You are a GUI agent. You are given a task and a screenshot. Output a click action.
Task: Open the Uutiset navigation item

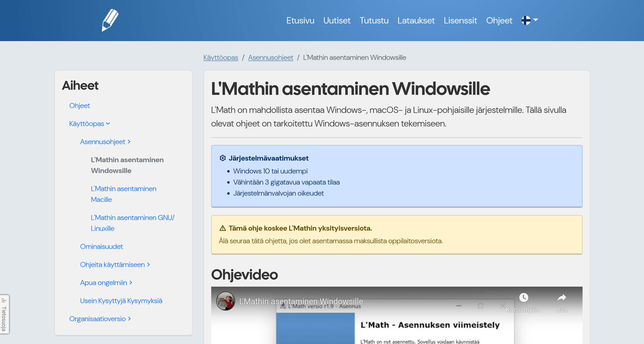tap(337, 20)
